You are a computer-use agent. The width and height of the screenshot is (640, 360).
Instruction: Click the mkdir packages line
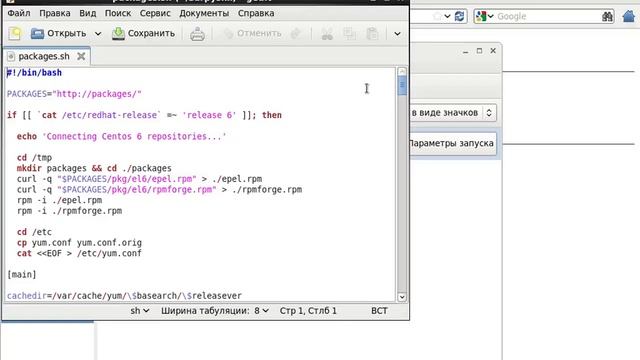pyautogui.click(x=94, y=168)
